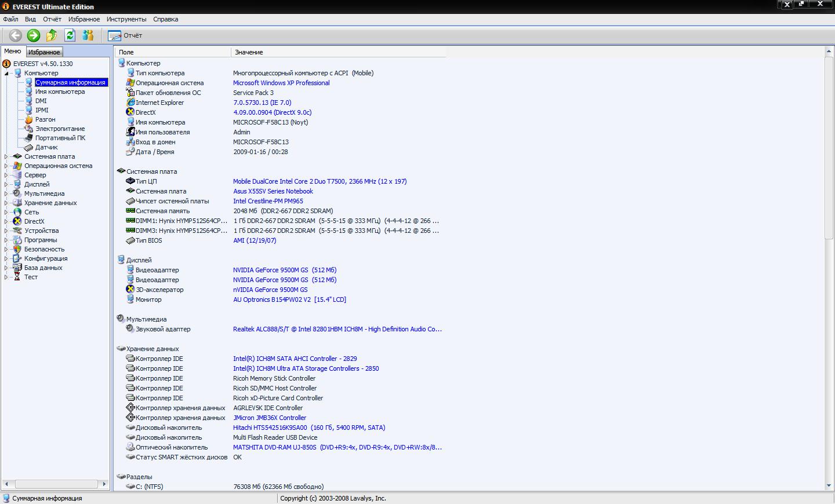This screenshot has width=835, height=504.
Task: Select EVEREST v4.50.1330 root item
Action: [43, 64]
